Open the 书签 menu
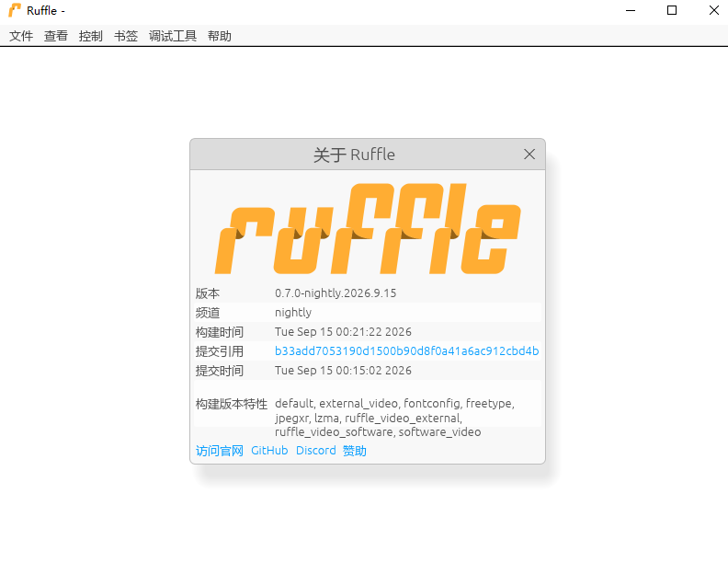 [126, 36]
